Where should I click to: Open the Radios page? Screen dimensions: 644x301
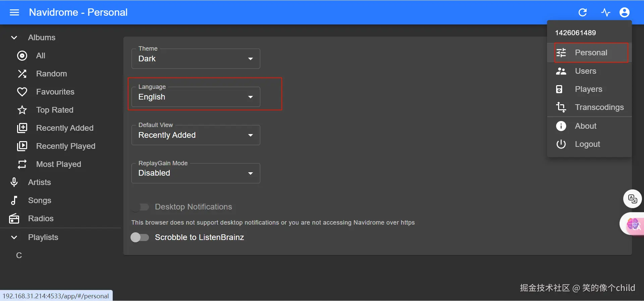click(60, 219)
